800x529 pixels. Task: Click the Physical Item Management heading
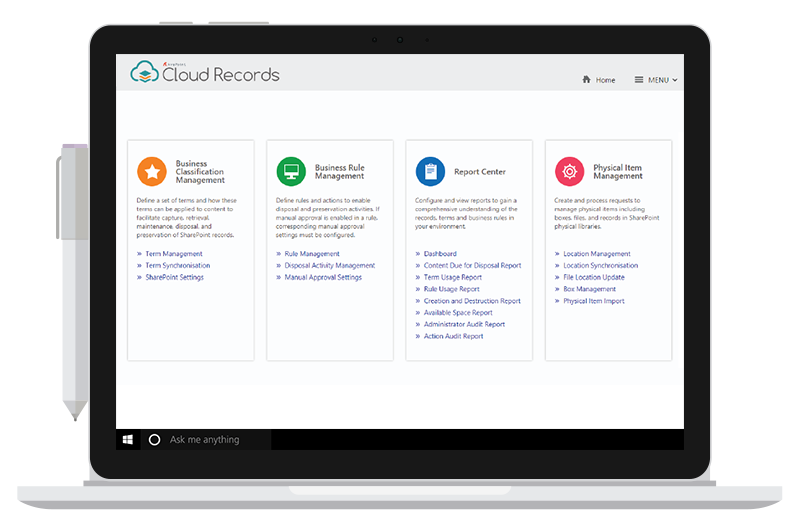(618, 171)
